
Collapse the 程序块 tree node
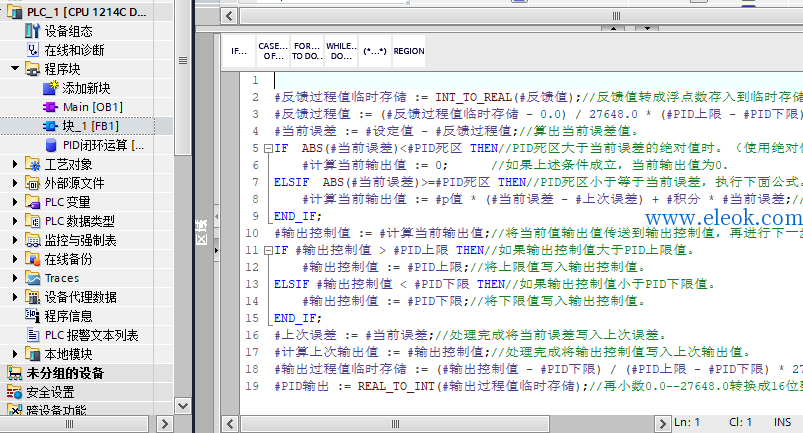pyautogui.click(x=15, y=68)
